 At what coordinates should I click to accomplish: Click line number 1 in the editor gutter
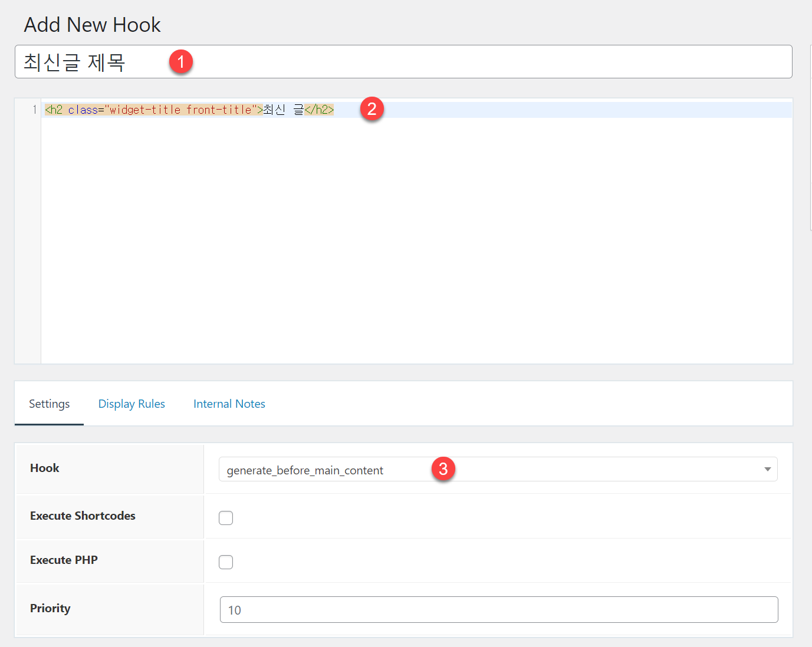(34, 110)
